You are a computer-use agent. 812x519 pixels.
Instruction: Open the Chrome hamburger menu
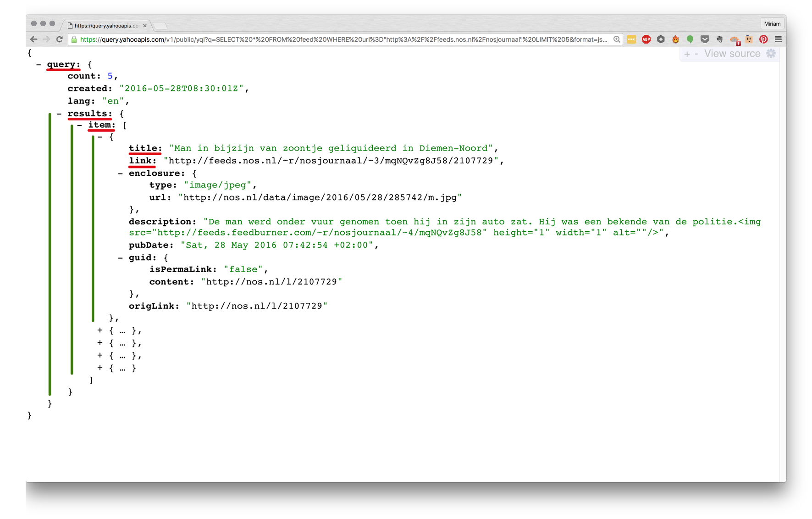click(x=778, y=39)
